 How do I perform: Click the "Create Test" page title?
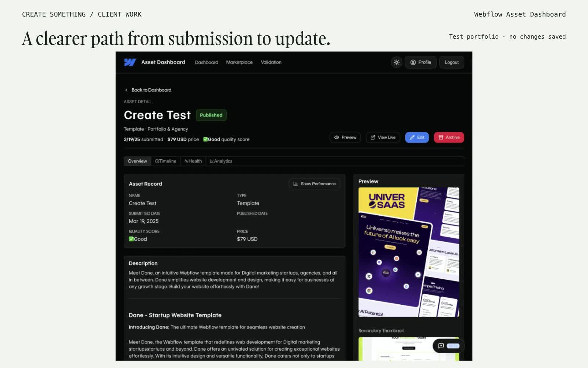tap(157, 115)
